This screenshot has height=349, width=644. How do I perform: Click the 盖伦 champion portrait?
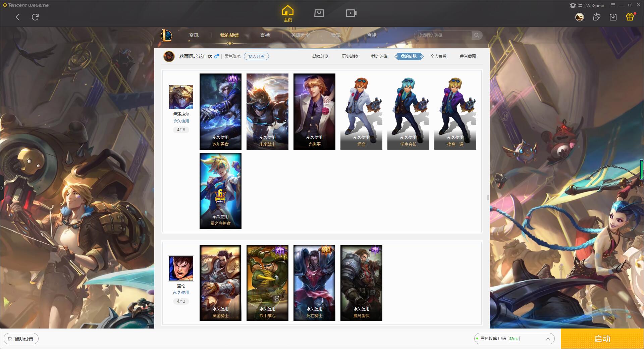pyautogui.click(x=181, y=268)
